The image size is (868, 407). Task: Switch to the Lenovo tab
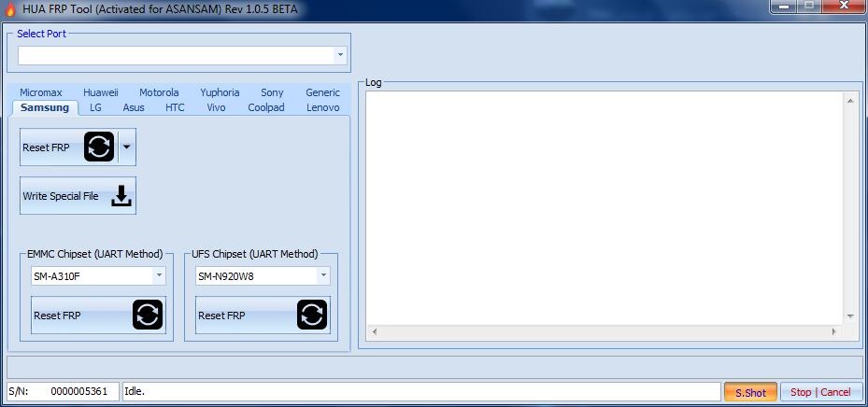point(322,107)
